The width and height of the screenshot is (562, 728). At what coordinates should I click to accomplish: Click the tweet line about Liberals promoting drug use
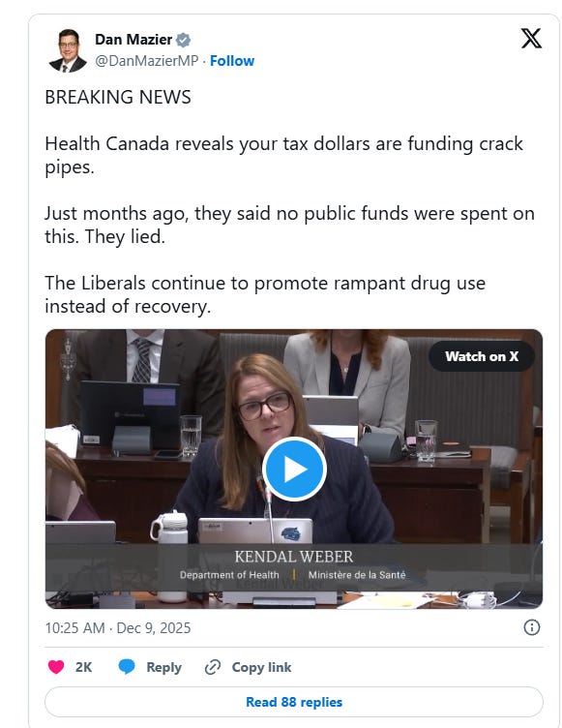[x=265, y=294]
